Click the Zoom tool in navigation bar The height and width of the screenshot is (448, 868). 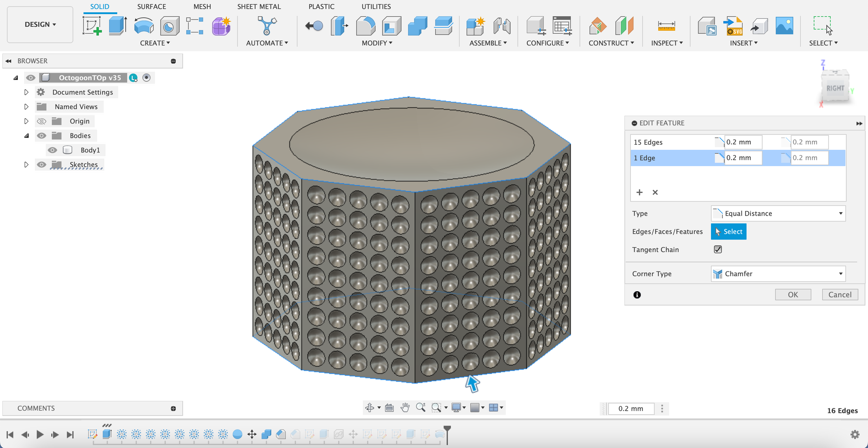coord(421,407)
